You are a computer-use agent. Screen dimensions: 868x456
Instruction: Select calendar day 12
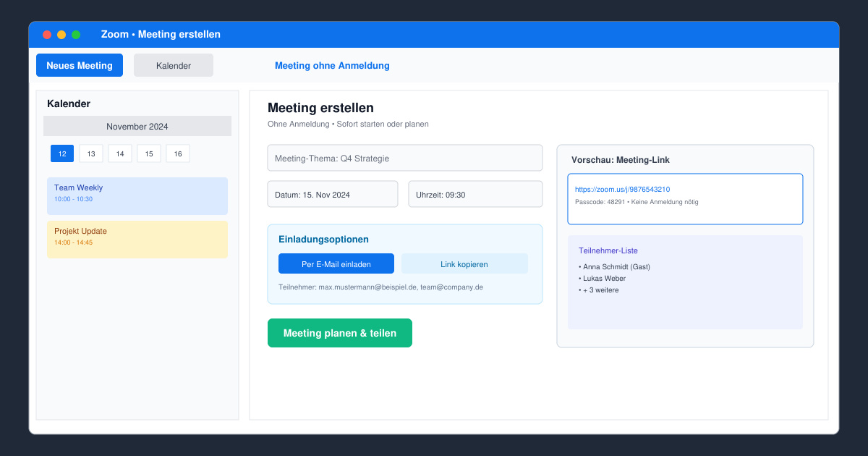click(x=62, y=153)
